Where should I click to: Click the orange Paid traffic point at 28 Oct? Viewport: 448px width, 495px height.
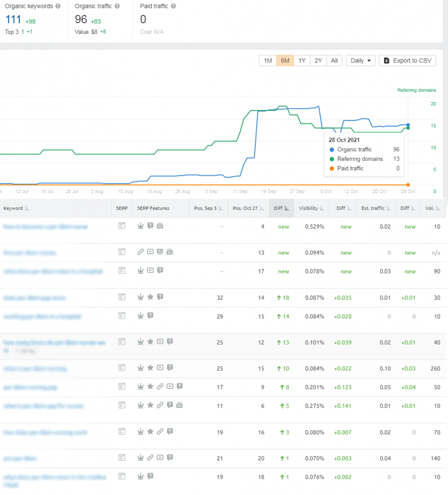(408, 185)
